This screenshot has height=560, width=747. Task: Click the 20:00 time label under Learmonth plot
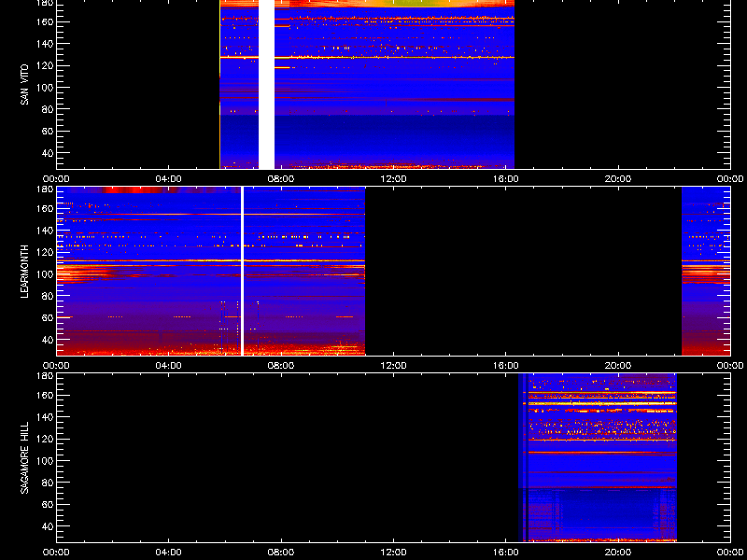[618, 365]
